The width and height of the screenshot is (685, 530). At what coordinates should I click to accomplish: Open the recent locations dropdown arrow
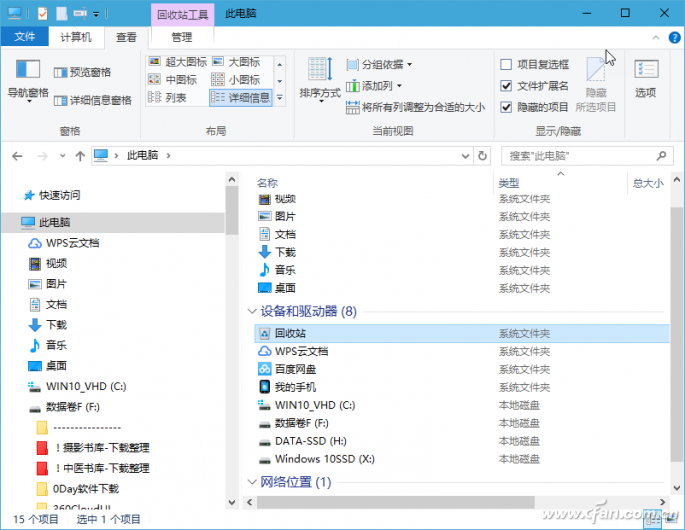tap(62, 156)
